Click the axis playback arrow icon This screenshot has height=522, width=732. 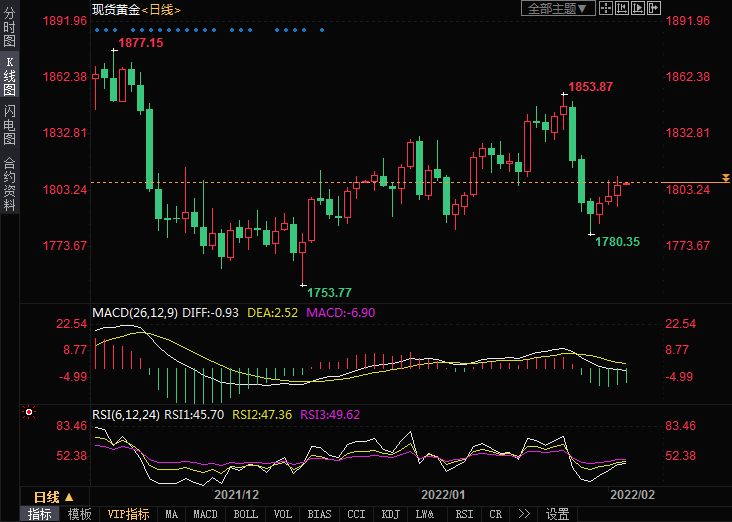(x=639, y=8)
